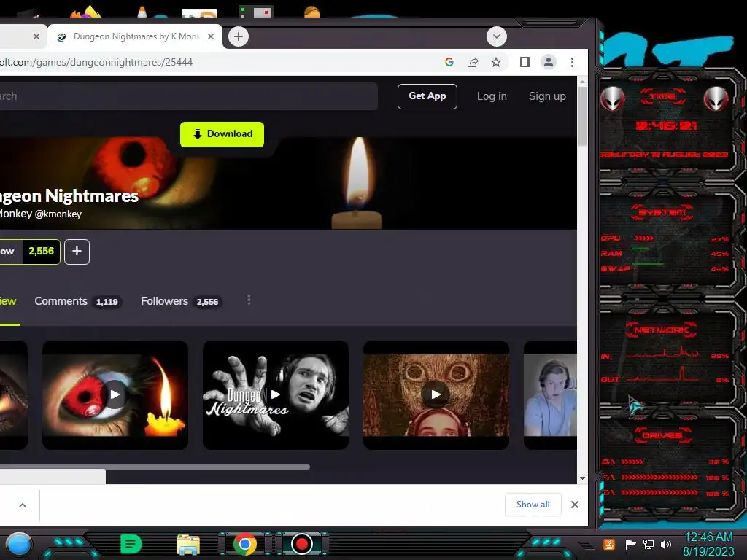
Task: Add game to playlist with plus button
Action: [x=77, y=252]
